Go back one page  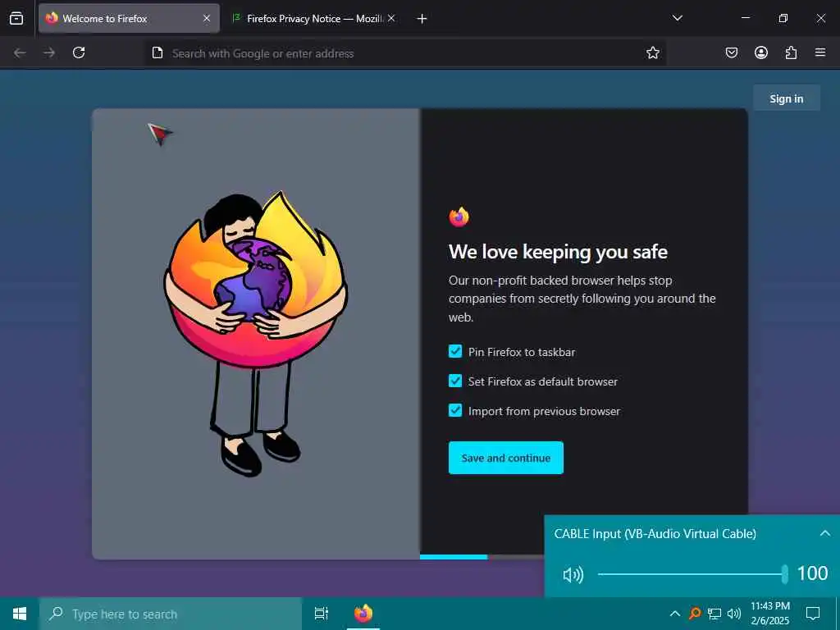coord(20,52)
